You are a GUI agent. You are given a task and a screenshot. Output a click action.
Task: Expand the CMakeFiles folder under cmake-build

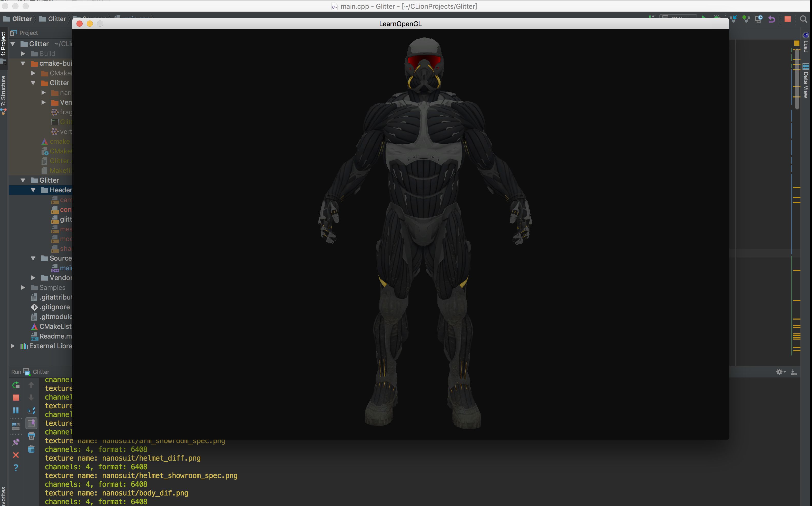[x=33, y=73]
